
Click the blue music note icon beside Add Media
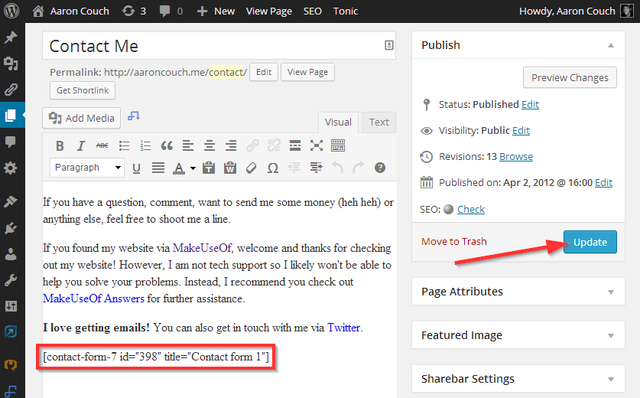133,116
